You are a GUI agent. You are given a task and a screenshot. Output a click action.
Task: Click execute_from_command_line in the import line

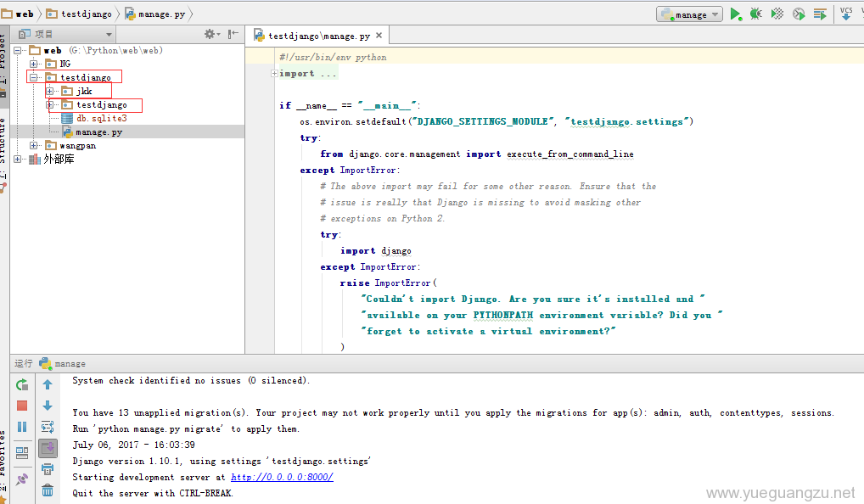[569, 154]
